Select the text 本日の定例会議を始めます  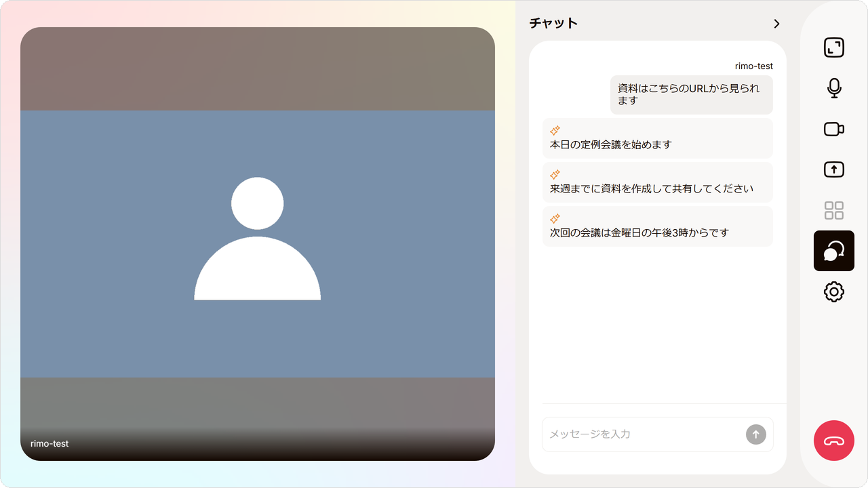610,144
